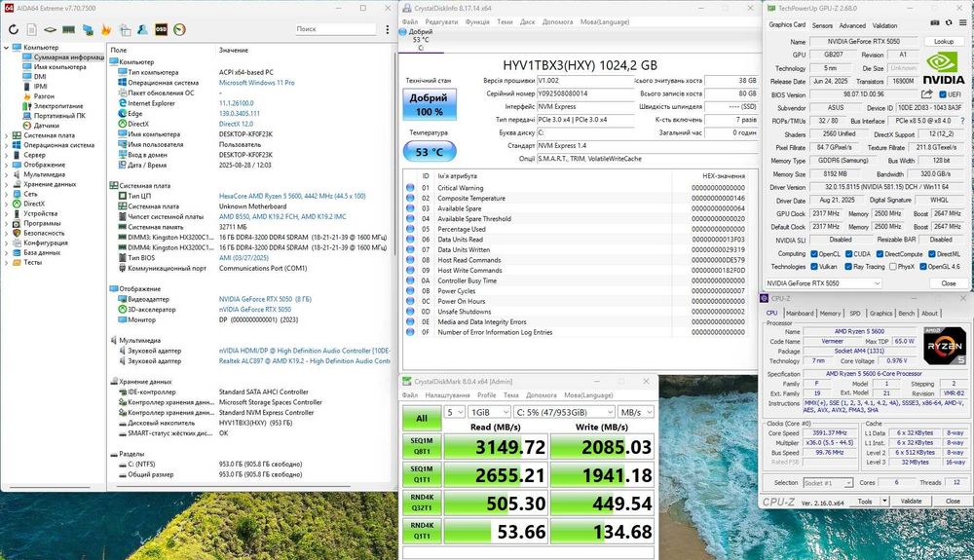
Task: Open the Report icon in AIDA64 toolbar
Action: pyautogui.click(x=32, y=29)
